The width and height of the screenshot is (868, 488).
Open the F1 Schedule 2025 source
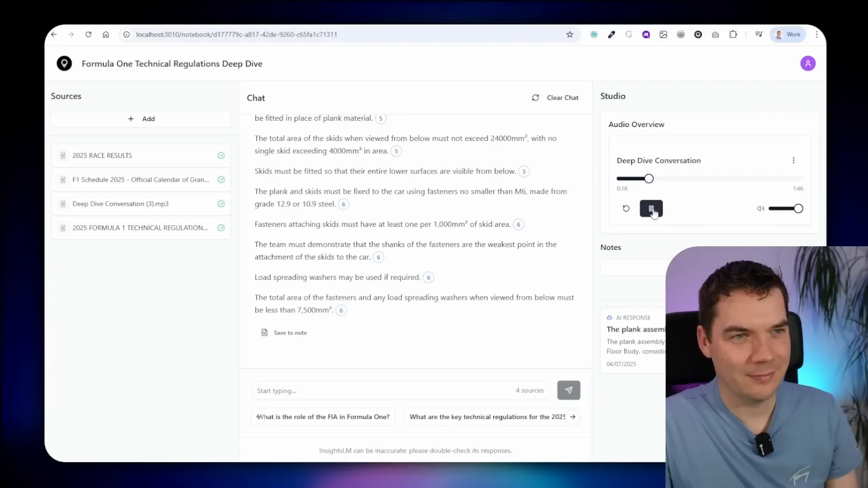tap(141, 179)
